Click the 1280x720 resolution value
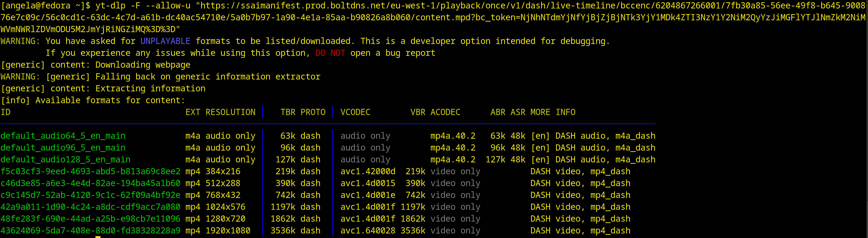Screen dimensions: 868x238 pos(225,218)
